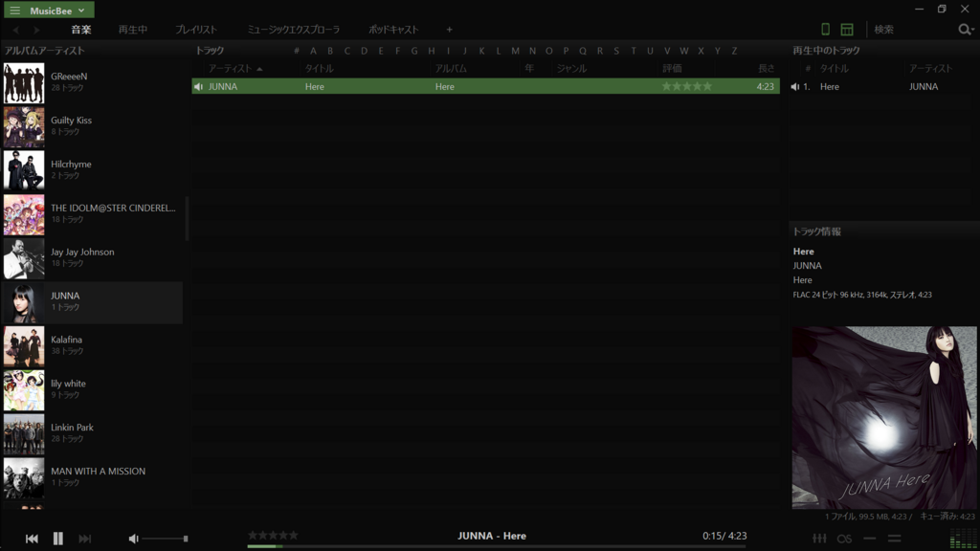
Task: Select Kalafina in artist list
Action: (x=93, y=346)
